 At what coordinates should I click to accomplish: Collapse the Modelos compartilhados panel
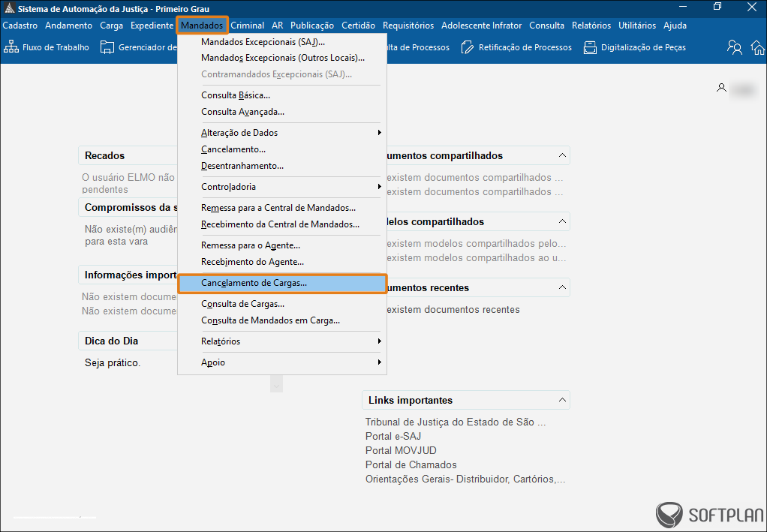[x=561, y=221]
